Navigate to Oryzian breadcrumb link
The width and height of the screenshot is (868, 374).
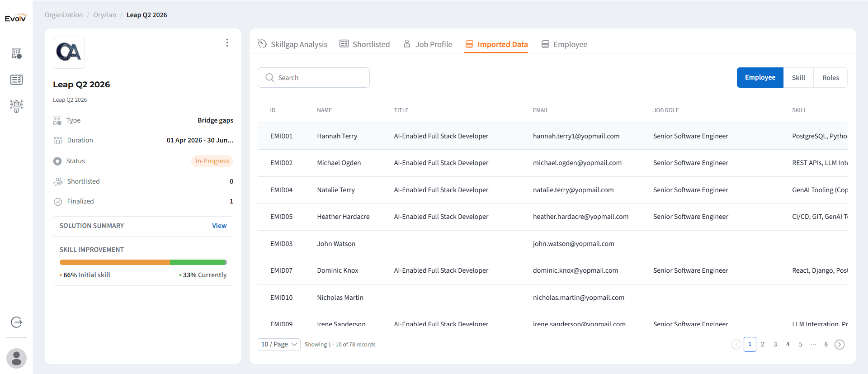tap(104, 15)
